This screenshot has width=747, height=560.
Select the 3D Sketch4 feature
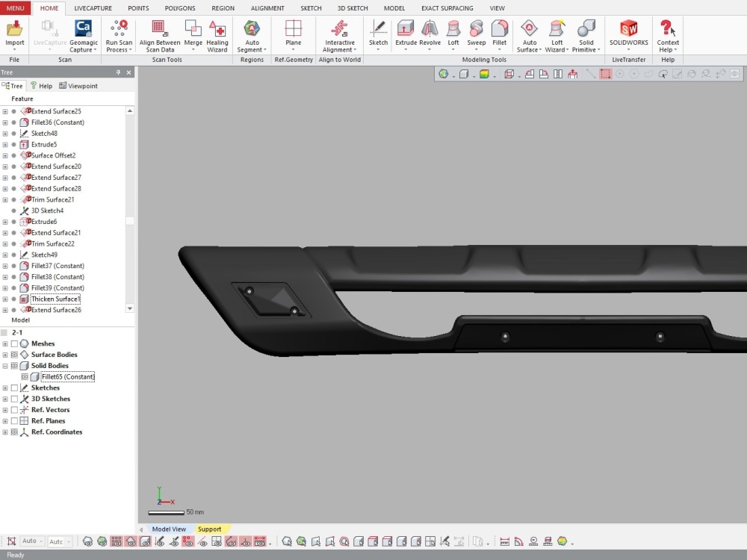[47, 211]
